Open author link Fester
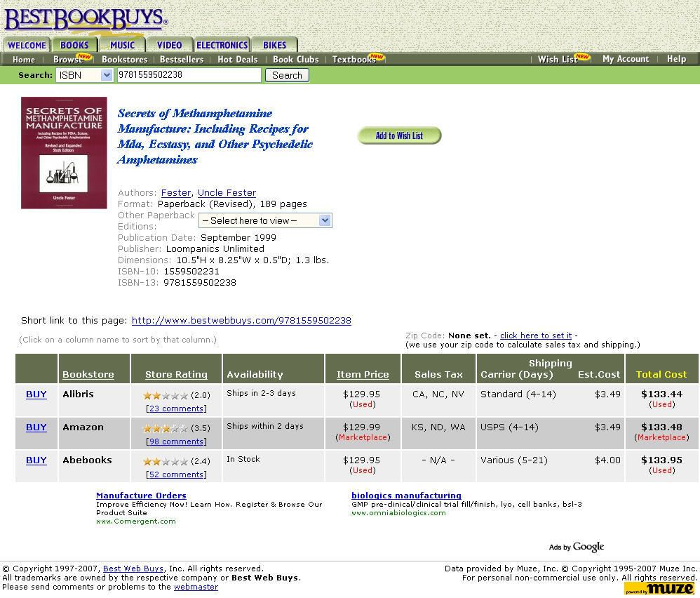700x598 pixels. pyautogui.click(x=176, y=192)
